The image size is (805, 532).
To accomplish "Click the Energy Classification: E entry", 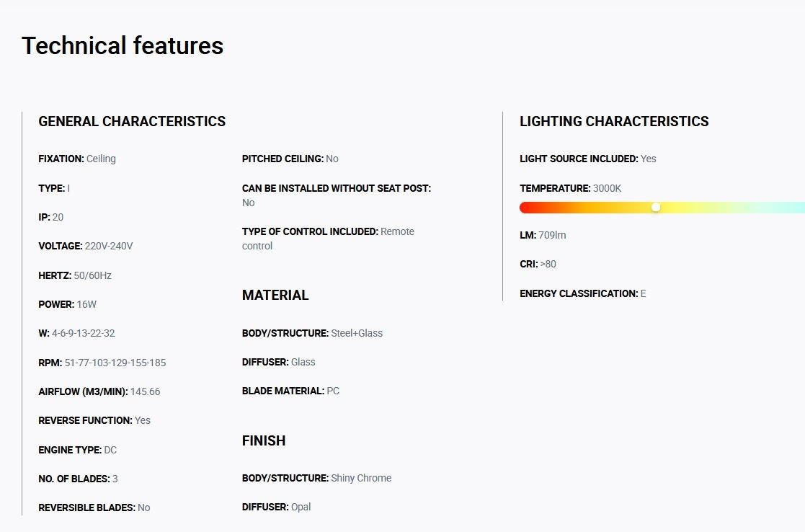I will coord(583,293).
